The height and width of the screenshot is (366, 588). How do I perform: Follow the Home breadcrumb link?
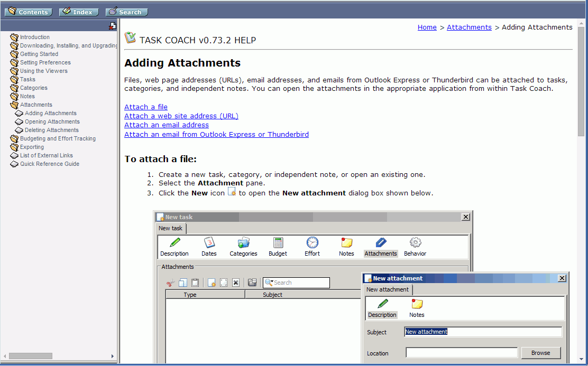point(427,27)
